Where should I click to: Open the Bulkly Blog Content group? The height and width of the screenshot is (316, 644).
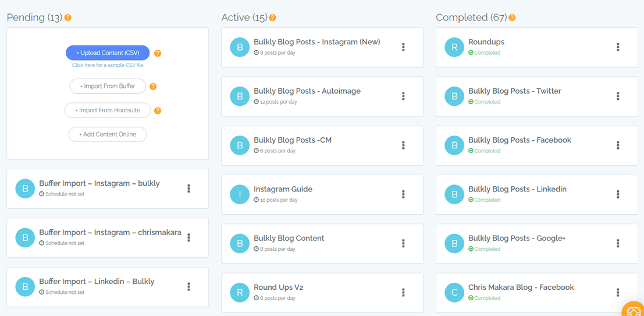tap(289, 238)
